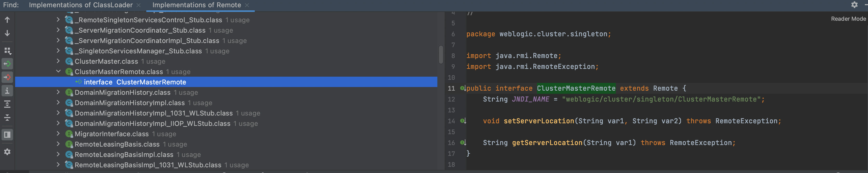The image size is (868, 173).
Task: Expand the DomainMigrationHistory.class node
Action: tap(58, 92)
